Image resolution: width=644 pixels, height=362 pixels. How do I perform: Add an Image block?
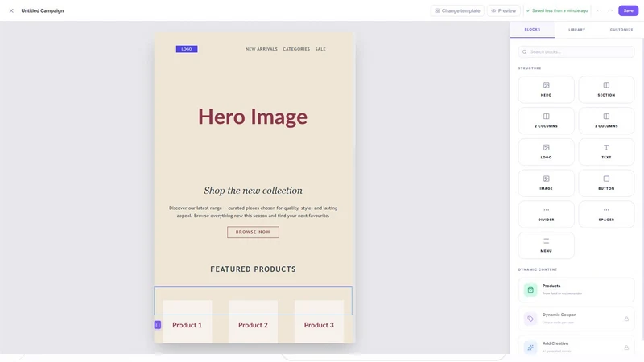coord(546,183)
